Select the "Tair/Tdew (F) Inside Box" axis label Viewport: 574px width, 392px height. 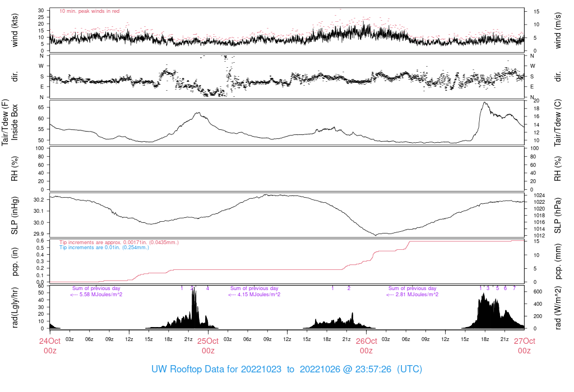point(10,122)
